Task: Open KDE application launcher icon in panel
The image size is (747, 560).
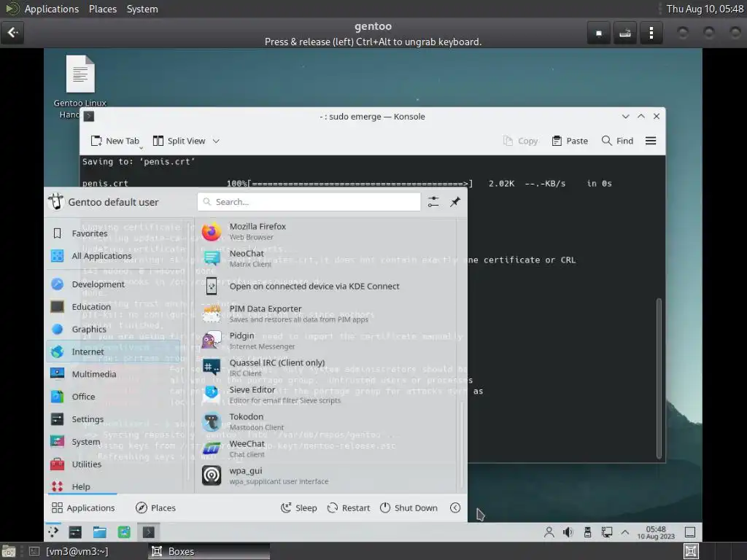Action: click(53, 532)
